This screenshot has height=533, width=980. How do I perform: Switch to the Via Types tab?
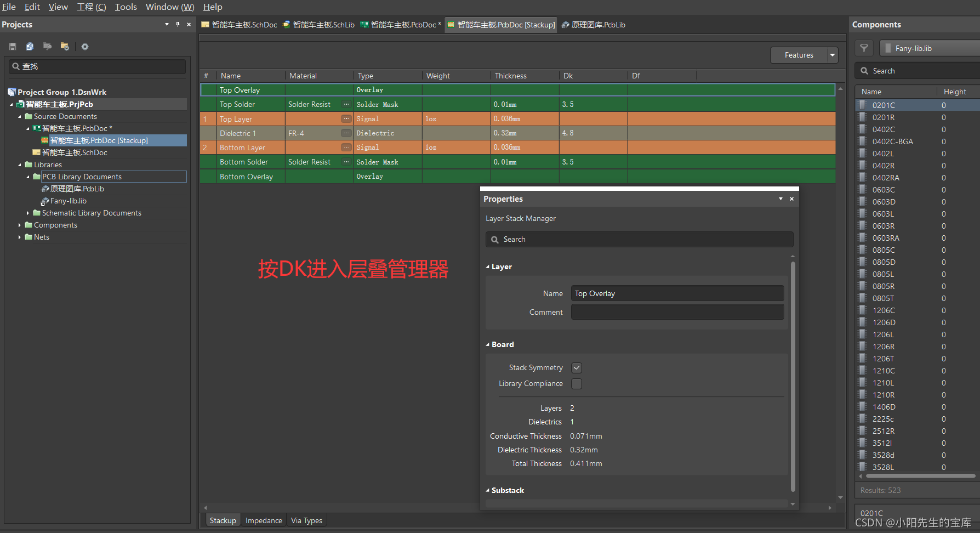click(x=306, y=520)
